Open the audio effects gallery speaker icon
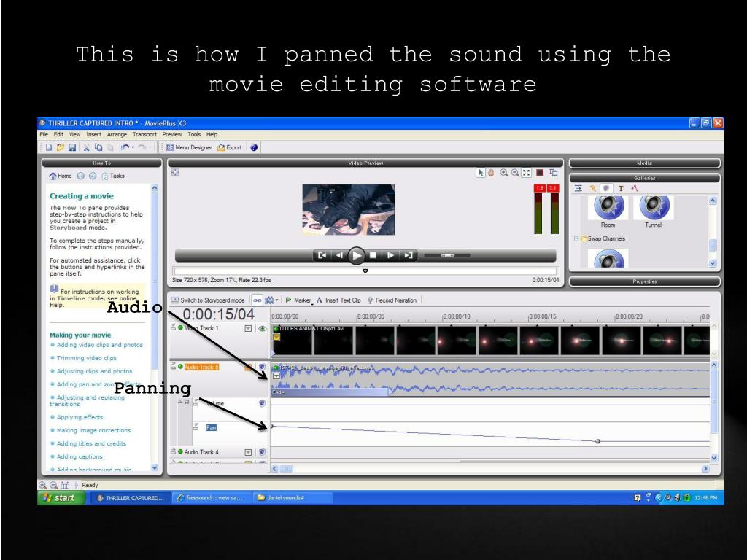This screenshot has width=747, height=560. [x=606, y=189]
